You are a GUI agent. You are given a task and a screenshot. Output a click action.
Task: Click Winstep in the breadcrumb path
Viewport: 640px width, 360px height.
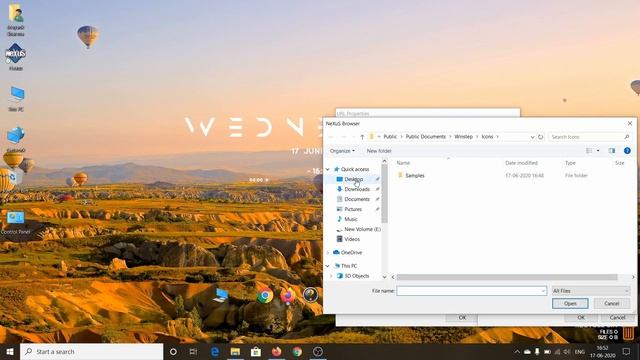[463, 137]
